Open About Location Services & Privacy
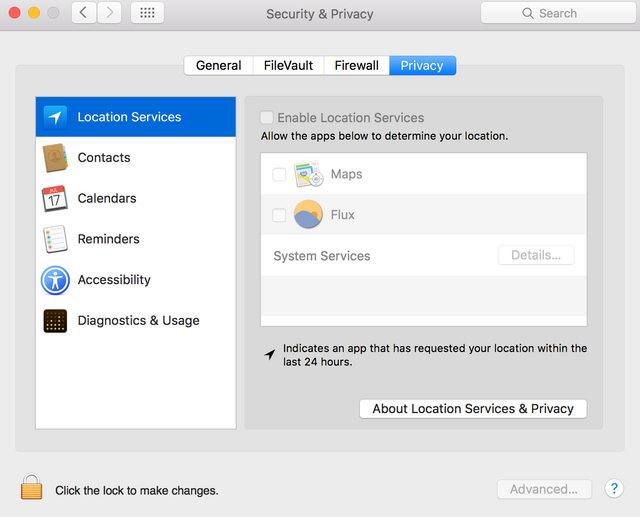Image resolution: width=640 pixels, height=517 pixels. tap(473, 408)
